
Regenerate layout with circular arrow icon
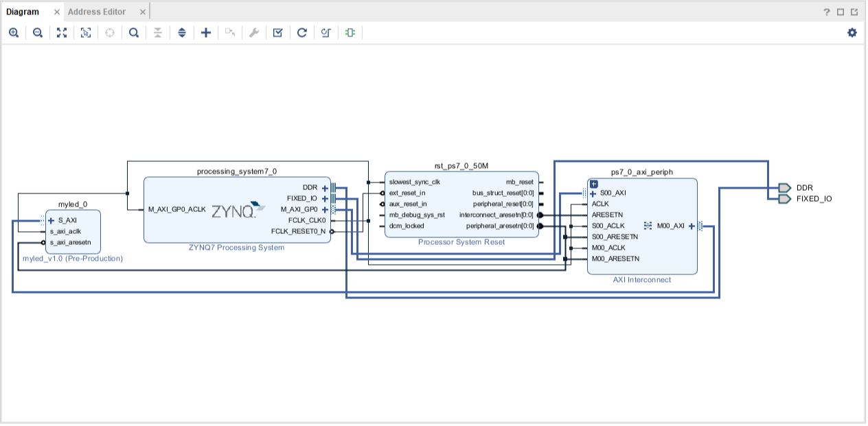coord(302,32)
